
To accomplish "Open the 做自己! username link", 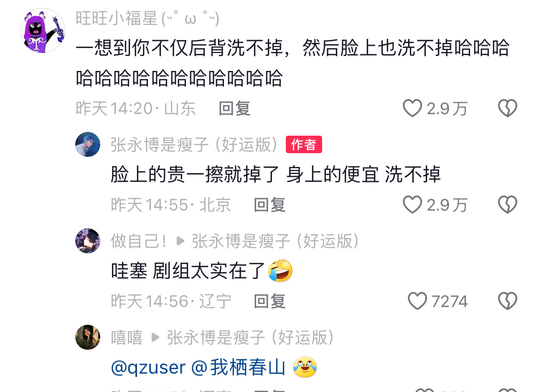I will click(139, 241).
